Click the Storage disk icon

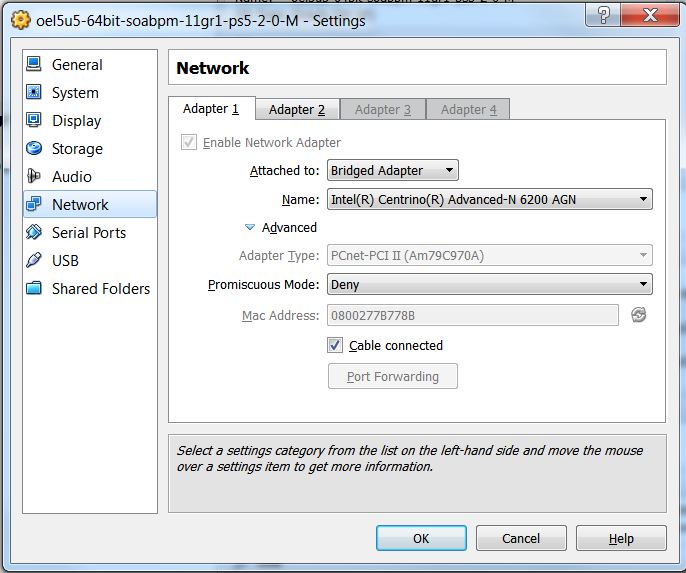[34, 148]
